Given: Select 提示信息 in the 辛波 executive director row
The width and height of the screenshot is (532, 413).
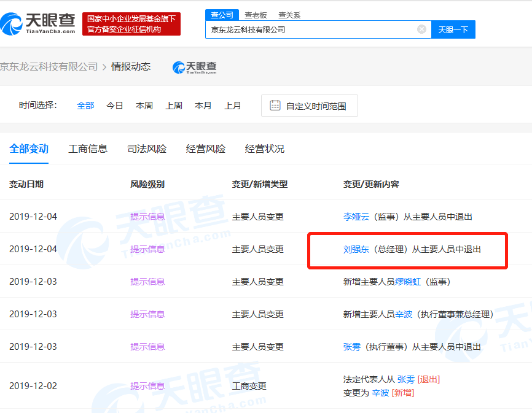Looking at the screenshot, I should click(147, 314).
